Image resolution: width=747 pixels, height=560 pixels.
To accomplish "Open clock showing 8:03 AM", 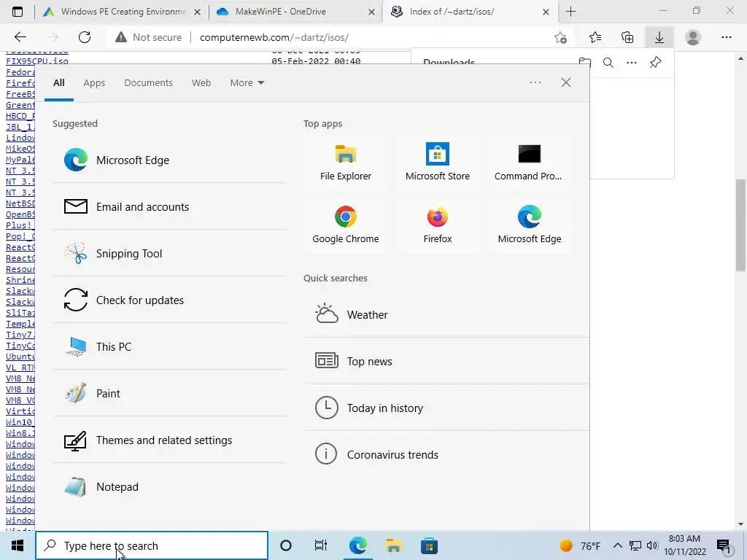I will [684, 545].
